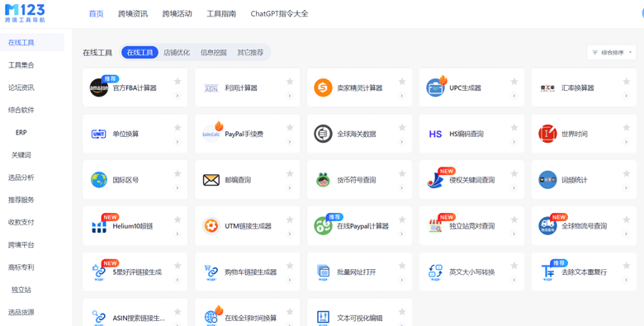Viewport: 644px width, 326px height.
Task: Star the 全球海关数据 card
Action: point(402,127)
